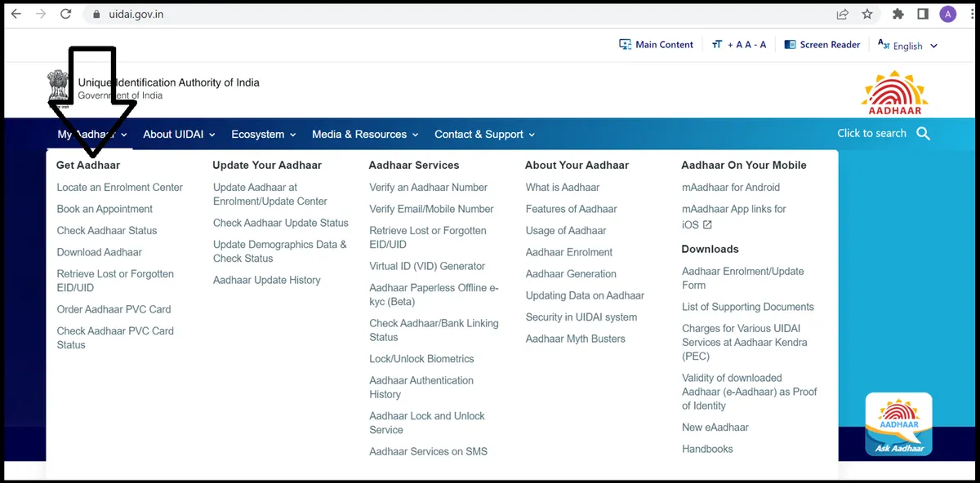Viewport: 980px width, 483px height.
Task: Click the browser share icon
Action: (x=842, y=14)
